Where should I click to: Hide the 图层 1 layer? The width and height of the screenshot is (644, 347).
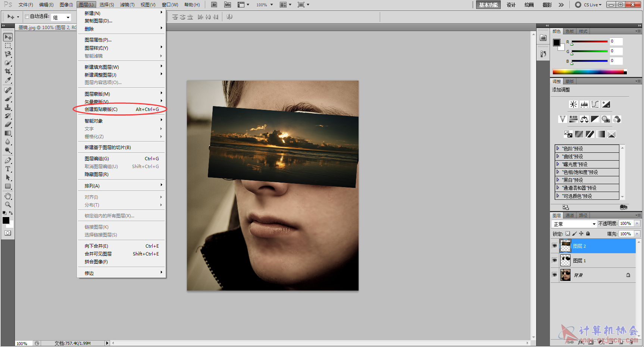point(554,260)
